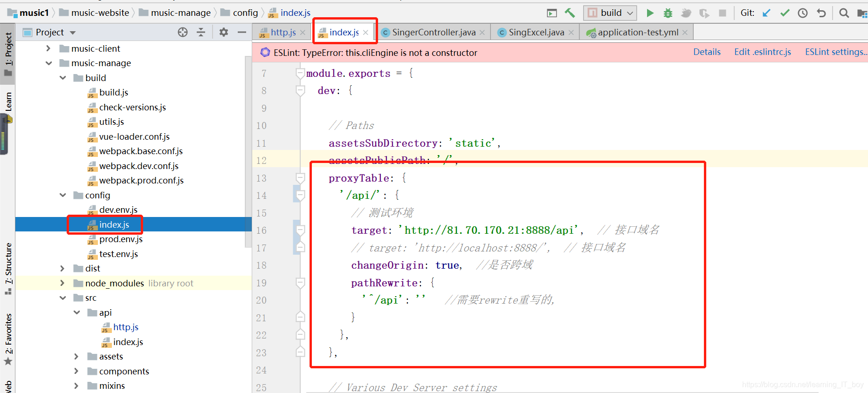Click the ESLint error circle icon
The height and width of the screenshot is (393, 868).
(265, 52)
